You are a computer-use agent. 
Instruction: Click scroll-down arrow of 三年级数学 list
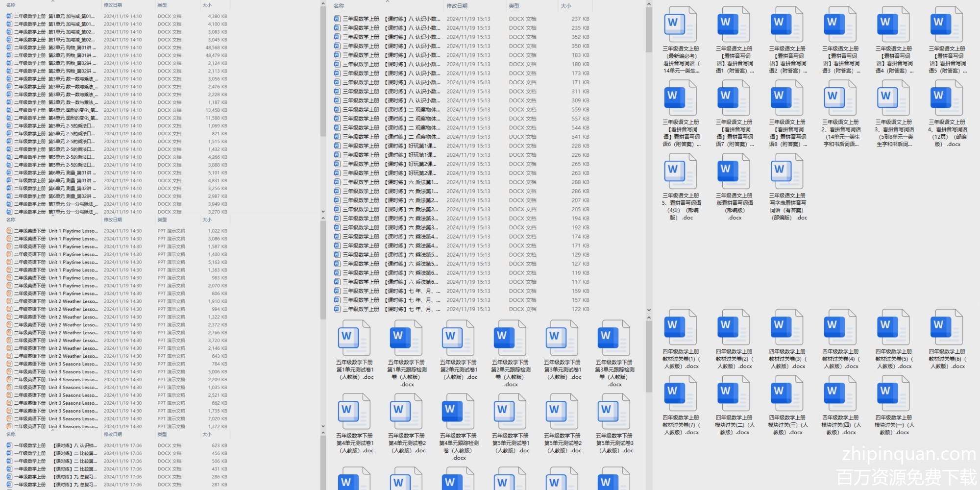(649, 310)
